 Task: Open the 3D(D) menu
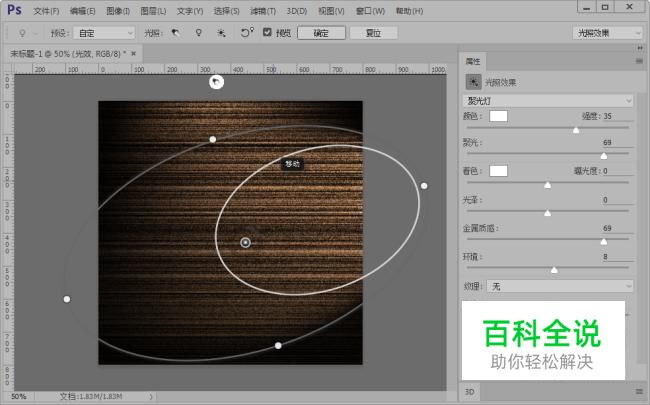[x=297, y=11]
